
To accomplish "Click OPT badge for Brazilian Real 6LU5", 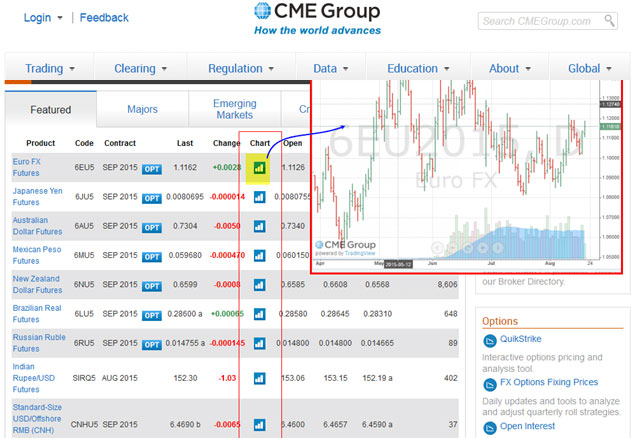I will click(x=152, y=316).
